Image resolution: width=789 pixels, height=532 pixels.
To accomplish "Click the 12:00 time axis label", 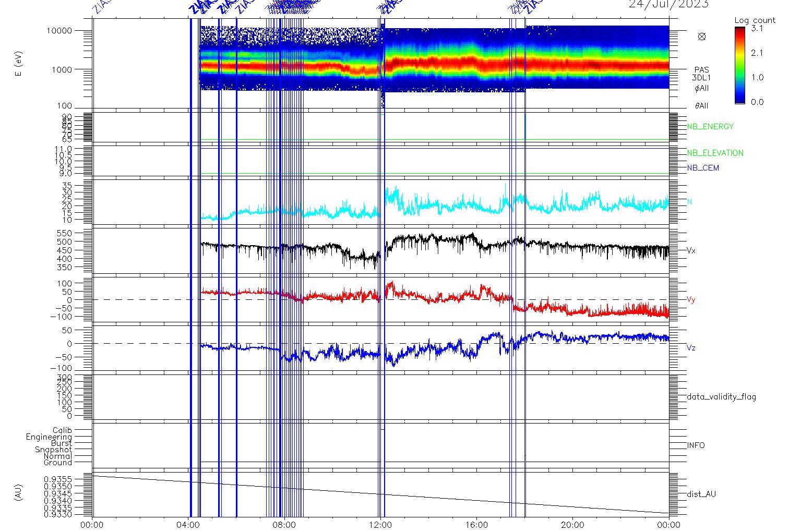I will pos(381,525).
